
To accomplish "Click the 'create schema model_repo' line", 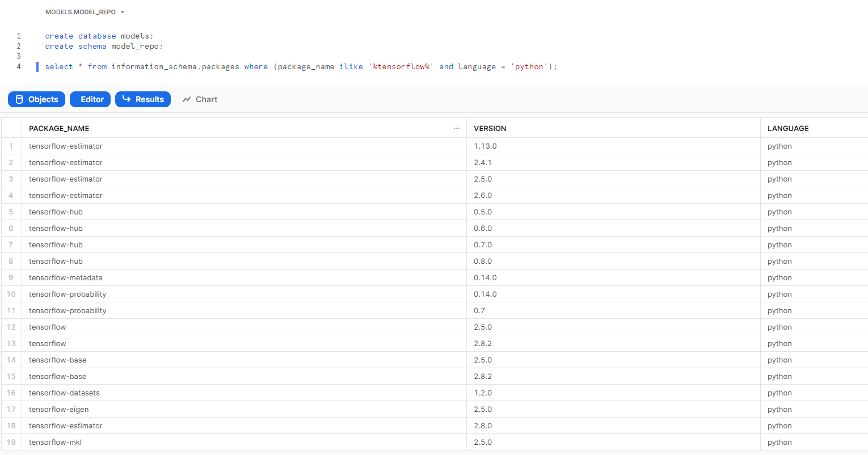I will coord(104,46).
